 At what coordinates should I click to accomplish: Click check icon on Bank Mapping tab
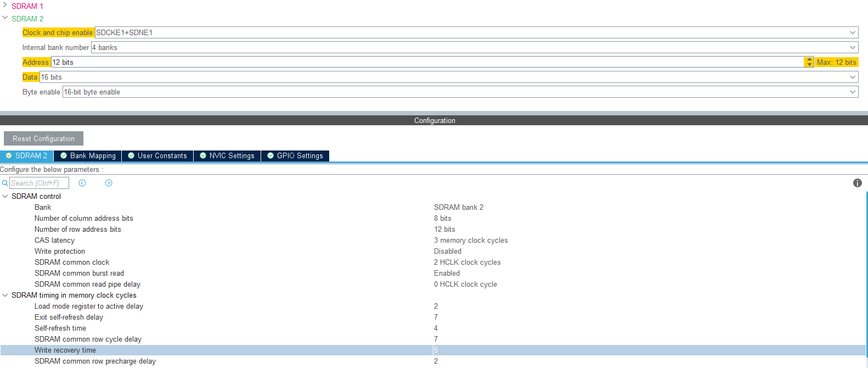click(64, 155)
